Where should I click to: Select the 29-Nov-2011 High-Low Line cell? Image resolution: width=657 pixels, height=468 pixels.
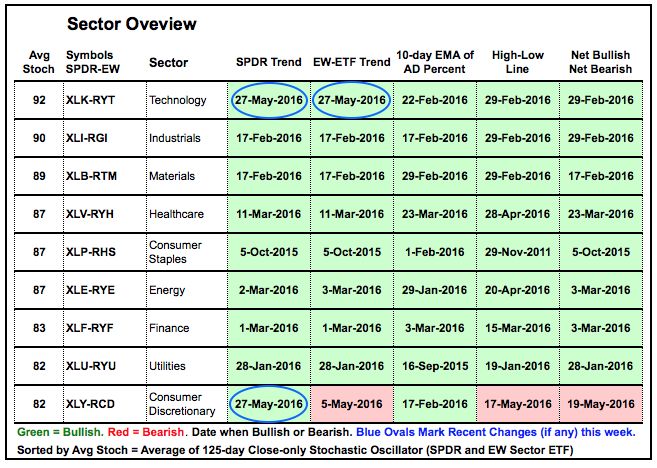(517, 252)
